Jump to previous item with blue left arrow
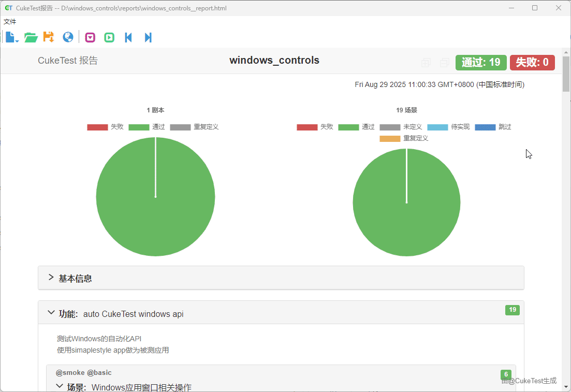Image resolution: width=571 pixels, height=392 pixels. click(128, 37)
